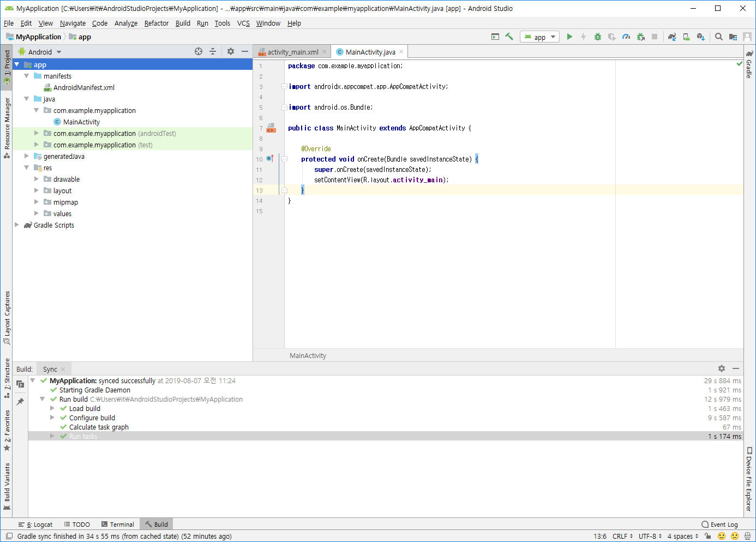The width and height of the screenshot is (756, 542).
Task: Open the Android project view dropdown
Action: 41,52
